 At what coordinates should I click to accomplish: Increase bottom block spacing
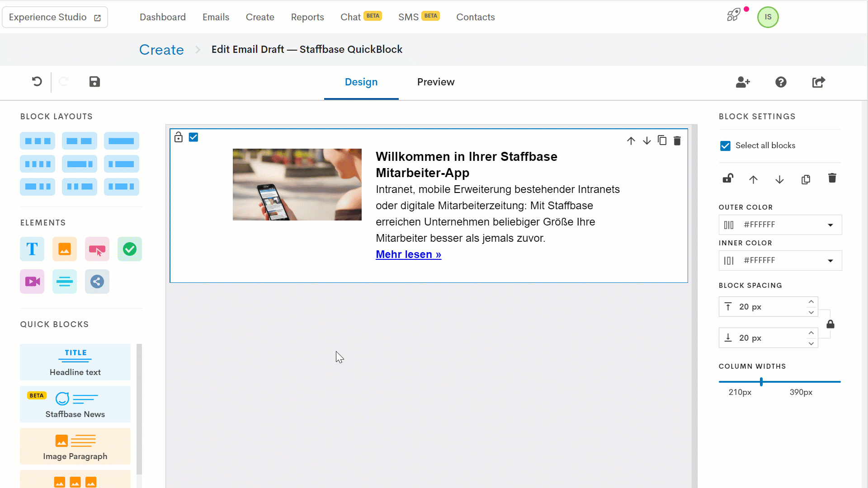pos(811,333)
